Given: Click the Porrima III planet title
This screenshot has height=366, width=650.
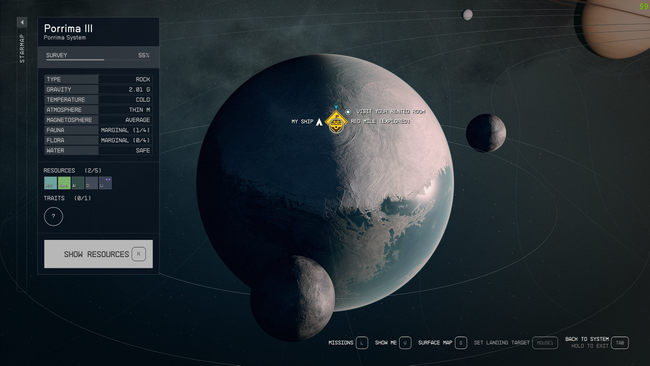Looking at the screenshot, I should click(x=68, y=28).
